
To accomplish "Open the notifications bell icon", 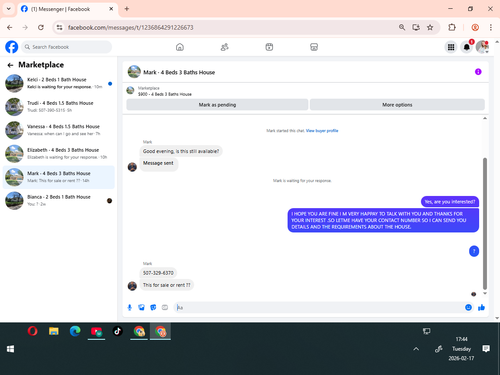I will pos(467,47).
